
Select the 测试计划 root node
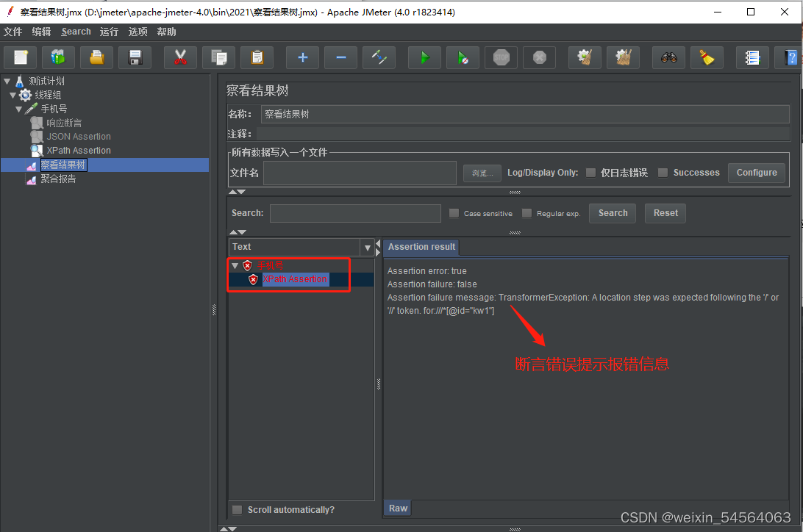coord(46,81)
